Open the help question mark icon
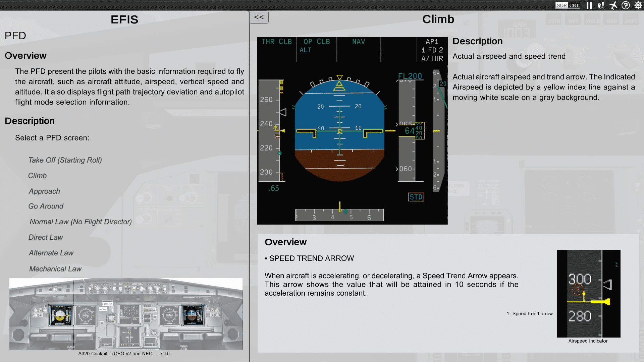This screenshot has height=362, width=644. click(626, 5)
